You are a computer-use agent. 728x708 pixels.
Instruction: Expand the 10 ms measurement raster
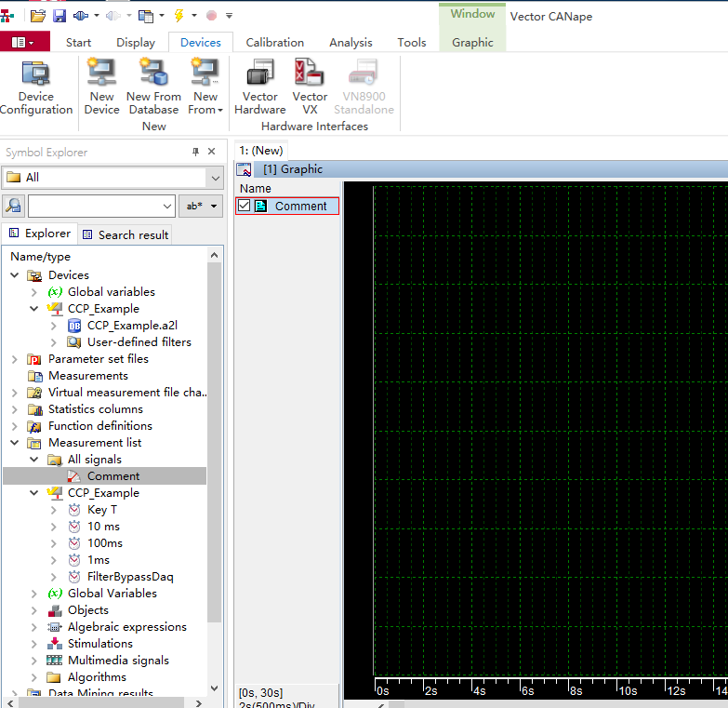[x=53, y=527]
